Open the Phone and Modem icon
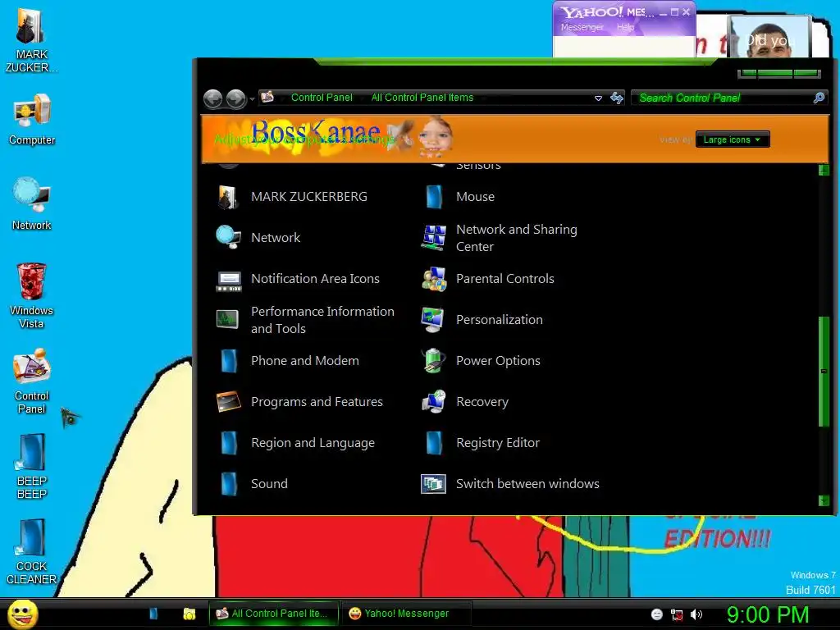 [x=229, y=361]
